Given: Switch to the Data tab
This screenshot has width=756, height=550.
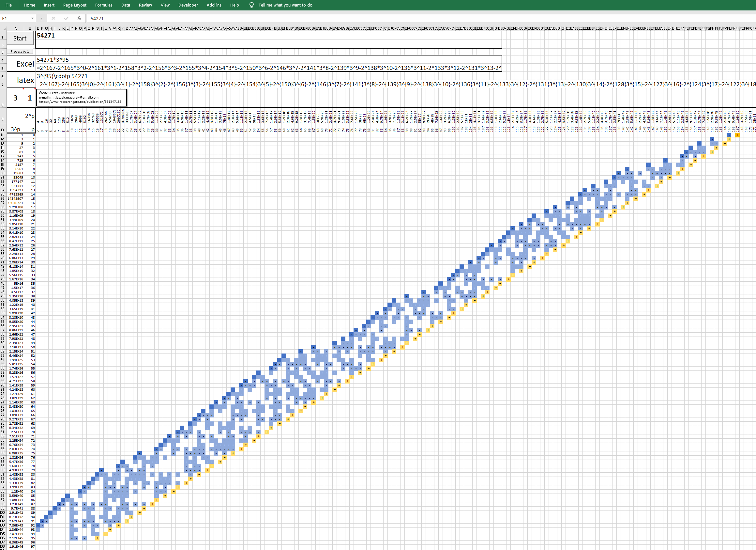Looking at the screenshot, I should 126,5.
